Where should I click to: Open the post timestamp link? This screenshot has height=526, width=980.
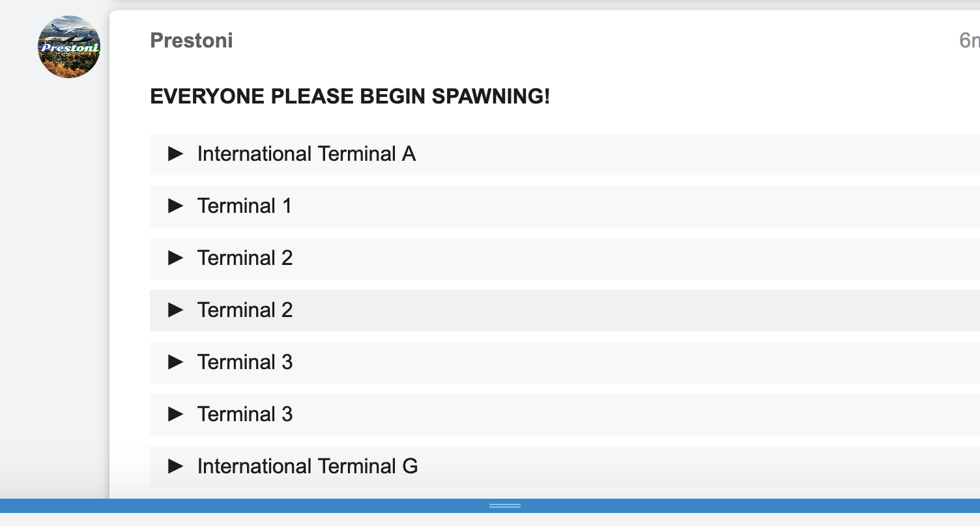point(969,40)
